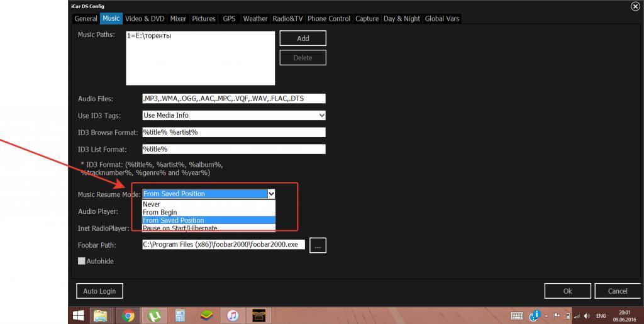Click the volume speaker tray icon

tap(586, 315)
